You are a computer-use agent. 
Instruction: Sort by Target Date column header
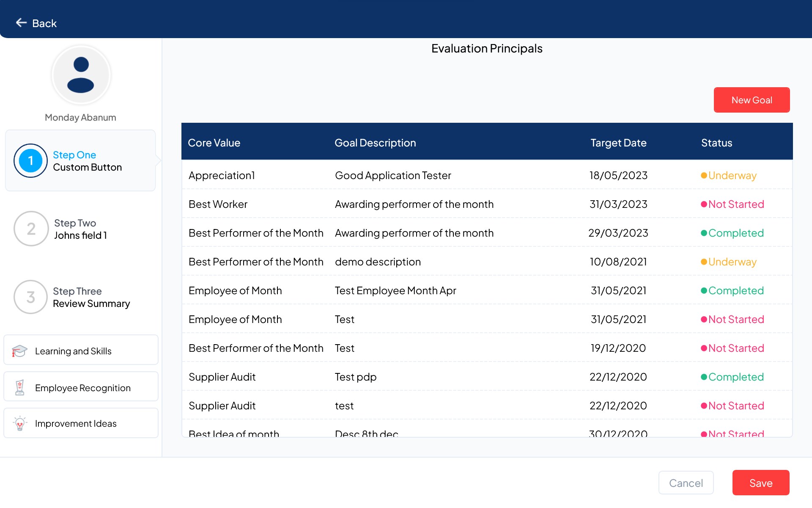pyautogui.click(x=618, y=143)
